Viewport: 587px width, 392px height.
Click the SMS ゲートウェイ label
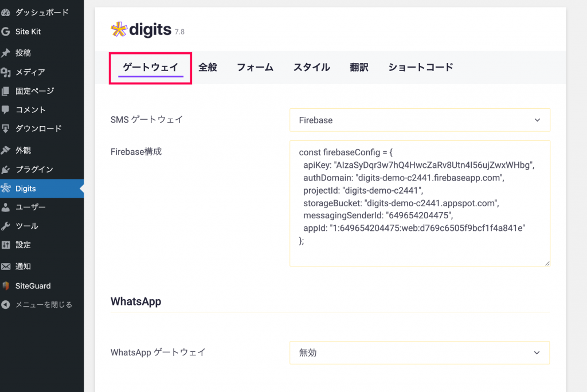pos(146,120)
